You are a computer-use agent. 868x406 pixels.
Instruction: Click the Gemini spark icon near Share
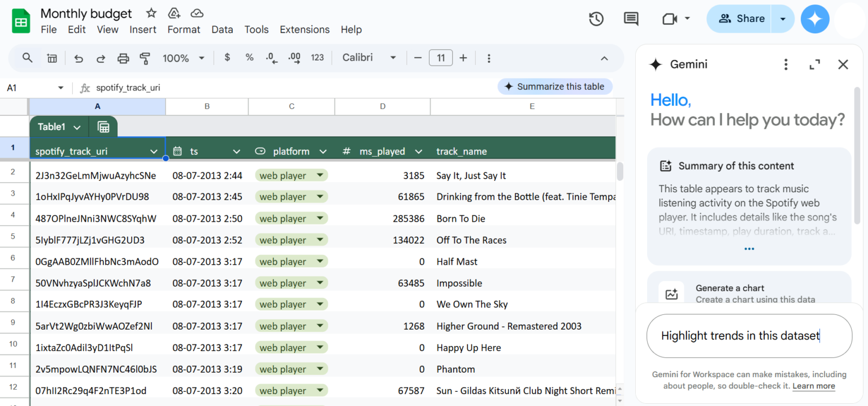pos(815,19)
